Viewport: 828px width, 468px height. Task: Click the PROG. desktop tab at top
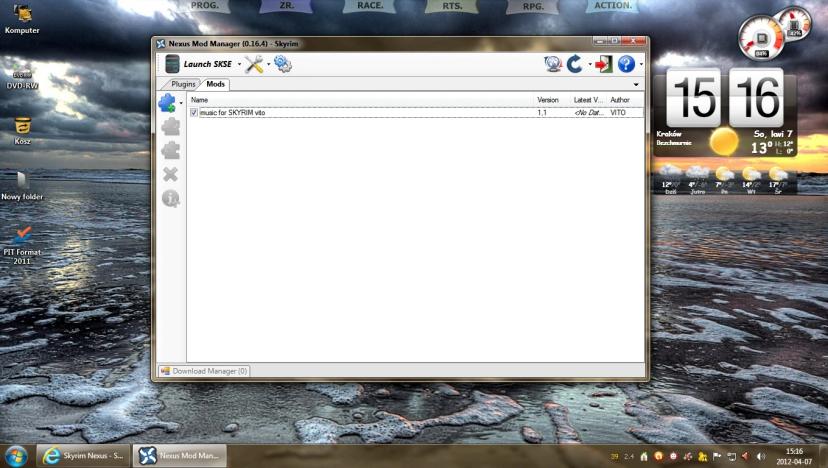click(204, 6)
